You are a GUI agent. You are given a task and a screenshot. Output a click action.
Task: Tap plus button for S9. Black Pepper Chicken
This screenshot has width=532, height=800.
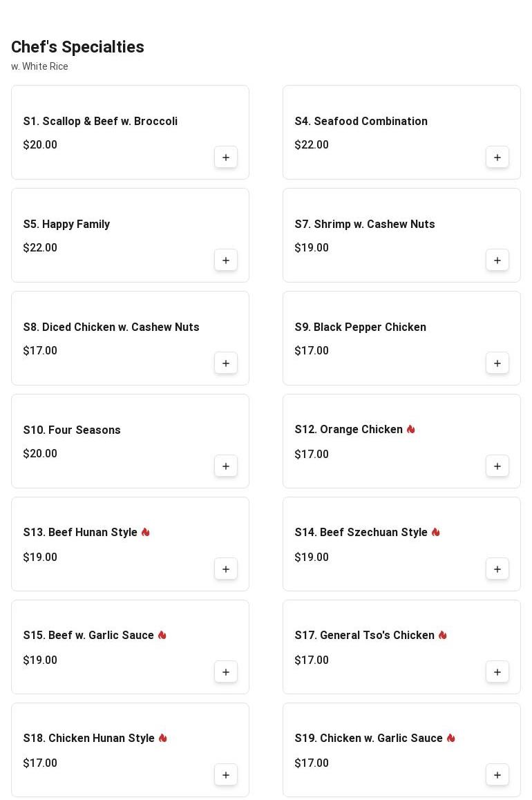497,363
